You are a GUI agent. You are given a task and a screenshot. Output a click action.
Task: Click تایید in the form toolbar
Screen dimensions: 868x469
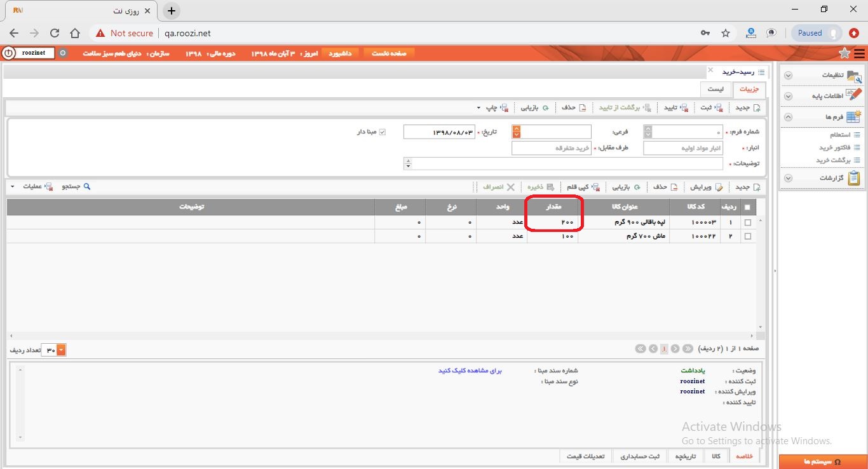(x=676, y=108)
